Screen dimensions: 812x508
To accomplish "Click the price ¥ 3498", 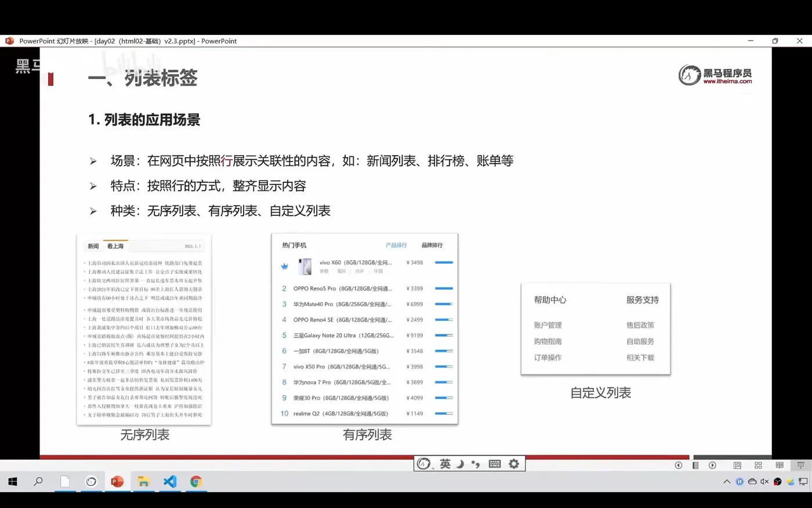I will click(x=415, y=262).
